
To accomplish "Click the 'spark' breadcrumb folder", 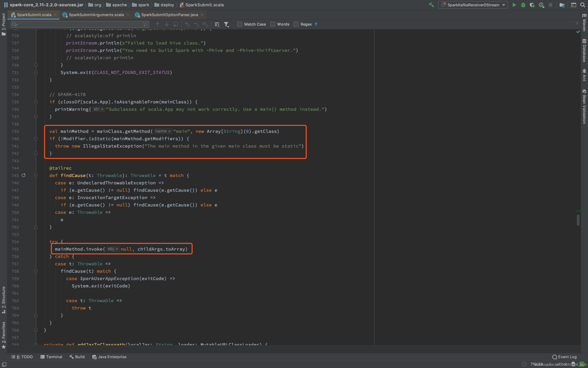I will click(141, 5).
